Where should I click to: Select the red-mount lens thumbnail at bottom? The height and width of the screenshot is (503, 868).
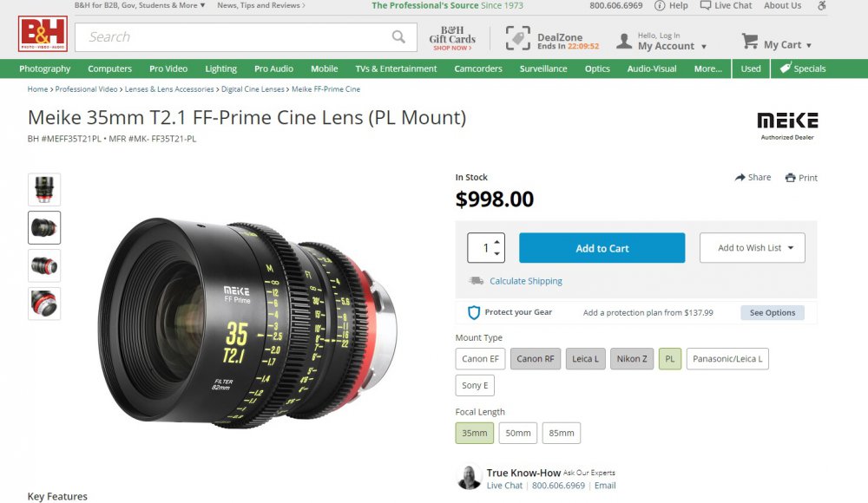(x=44, y=304)
